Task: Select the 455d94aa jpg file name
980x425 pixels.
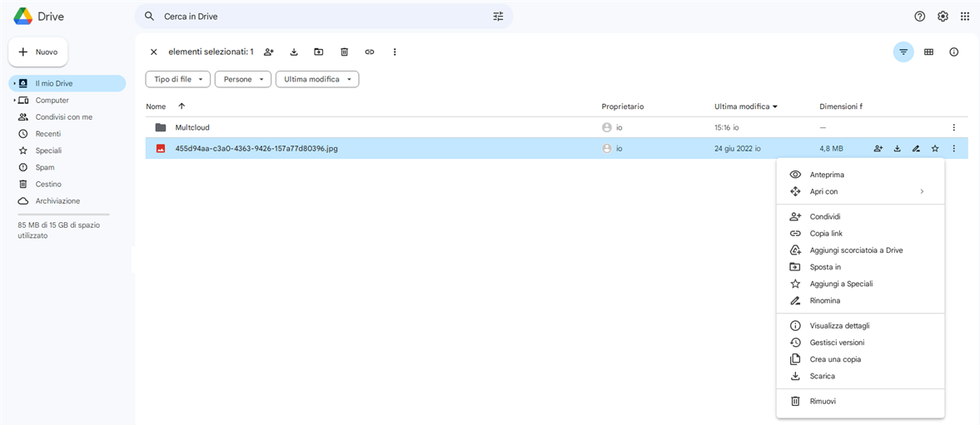Action: pos(257,149)
